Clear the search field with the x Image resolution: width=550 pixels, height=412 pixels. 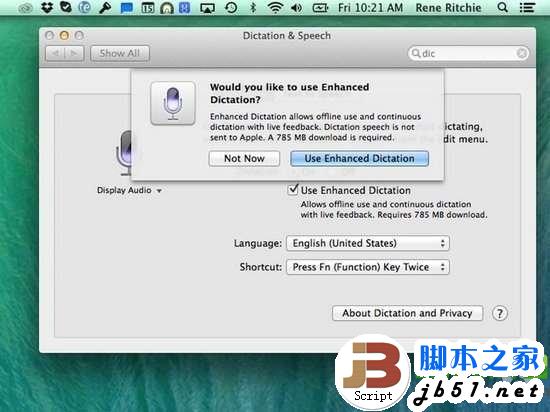pos(522,53)
